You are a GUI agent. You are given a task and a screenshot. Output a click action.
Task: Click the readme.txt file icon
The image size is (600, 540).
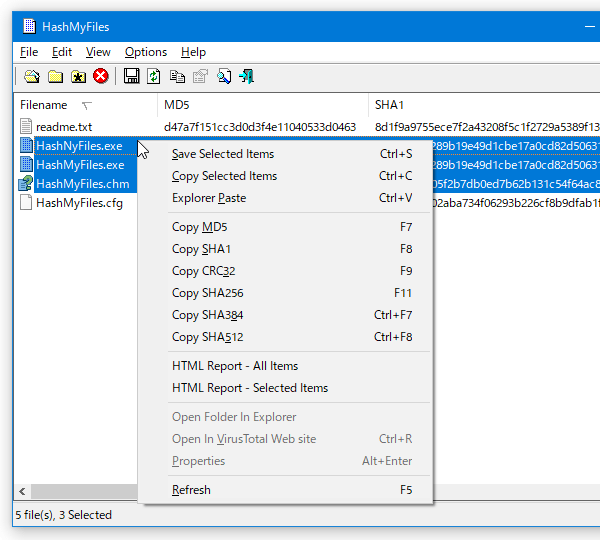click(x=26, y=127)
